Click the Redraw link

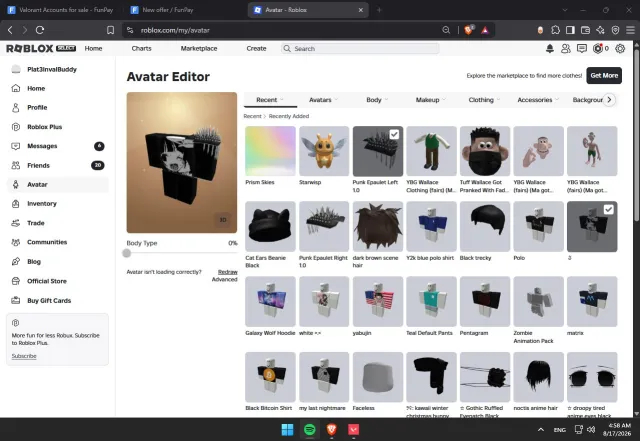[228, 272]
